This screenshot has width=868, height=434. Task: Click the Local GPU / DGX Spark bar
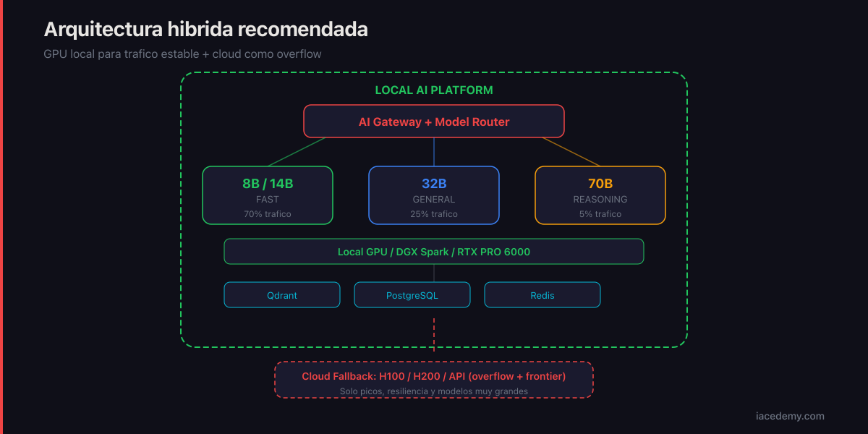click(434, 252)
